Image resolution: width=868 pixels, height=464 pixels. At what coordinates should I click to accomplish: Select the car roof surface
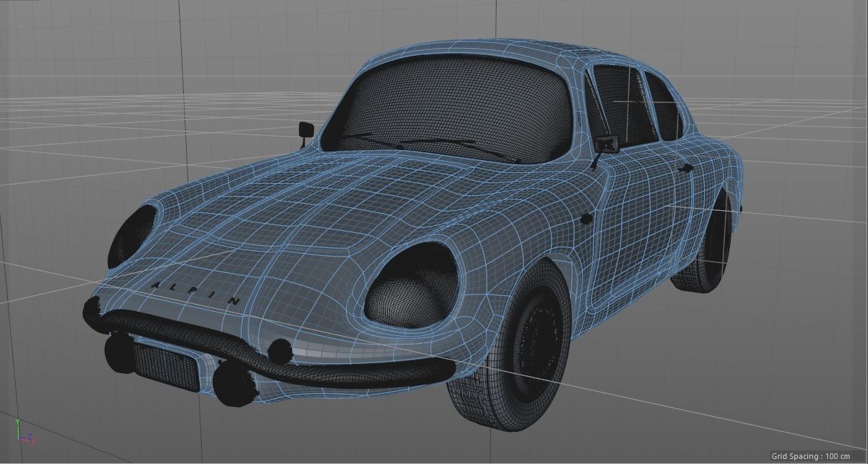point(494,50)
